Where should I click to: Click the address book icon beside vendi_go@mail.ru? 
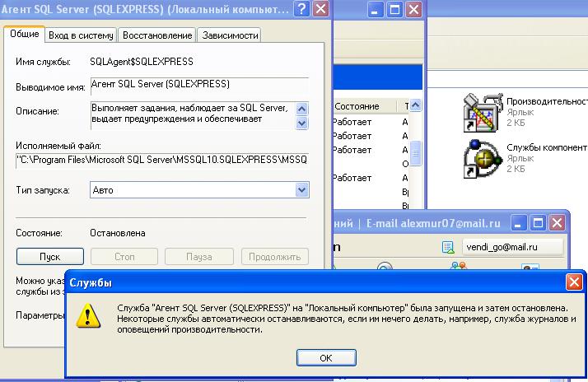pyautogui.click(x=448, y=247)
